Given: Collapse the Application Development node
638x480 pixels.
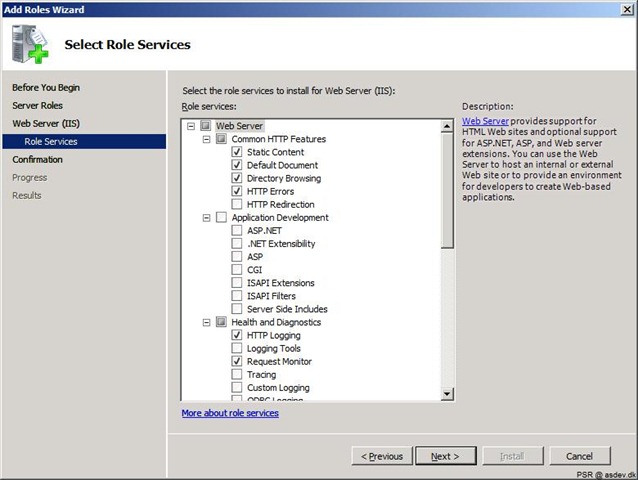Looking at the screenshot, I should 206,218.
